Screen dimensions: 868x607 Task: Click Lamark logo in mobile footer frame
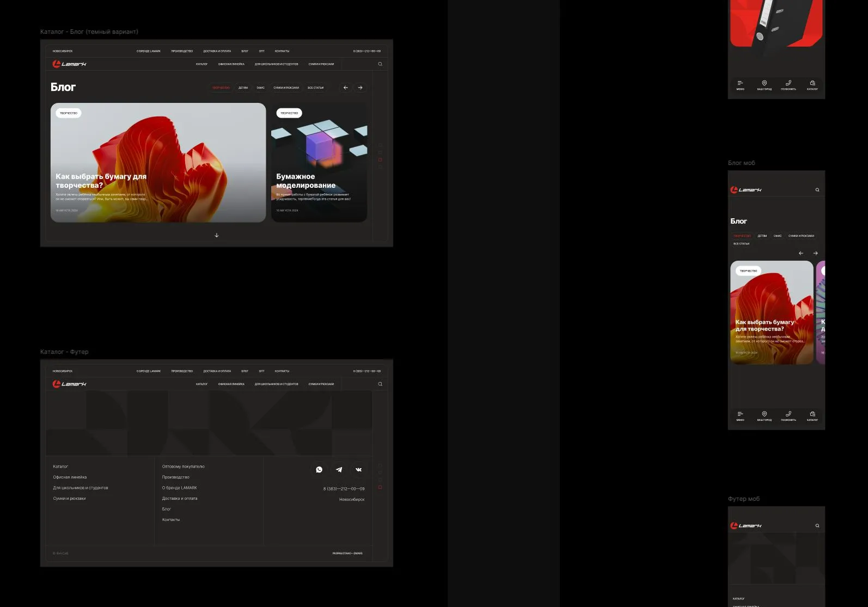tap(745, 526)
